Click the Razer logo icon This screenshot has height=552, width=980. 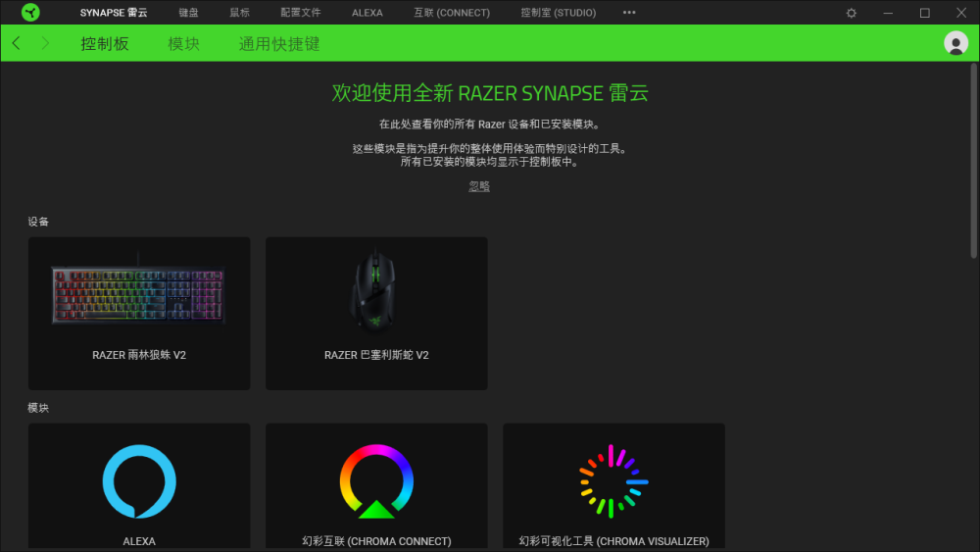point(30,12)
